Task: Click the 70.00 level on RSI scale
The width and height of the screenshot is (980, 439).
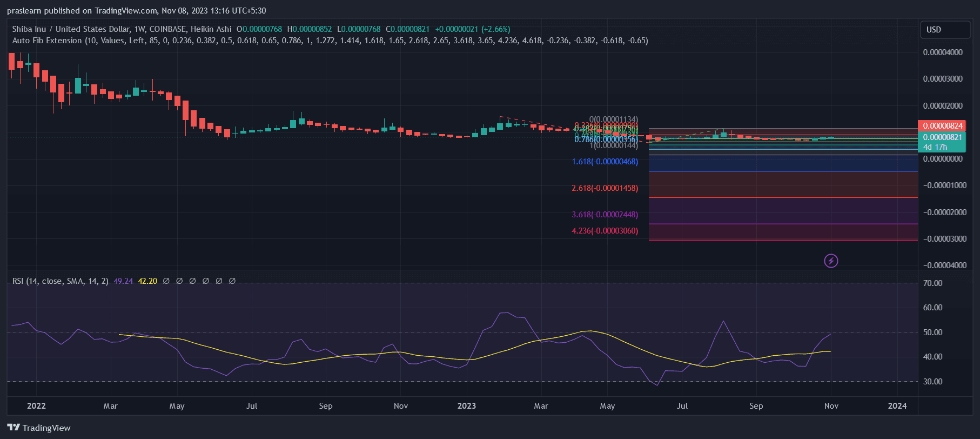Action: [x=932, y=283]
